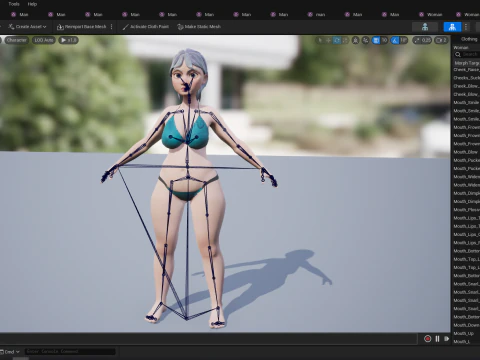This screenshot has width=480, height=360.
Task: Click the red Record animation button
Action: (427, 339)
